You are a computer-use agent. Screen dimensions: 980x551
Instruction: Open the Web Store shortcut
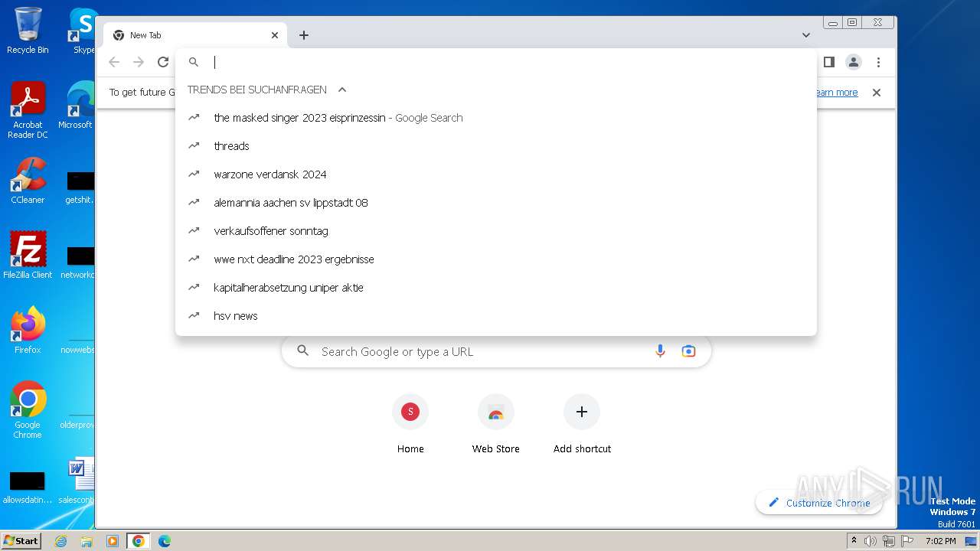pyautogui.click(x=496, y=425)
